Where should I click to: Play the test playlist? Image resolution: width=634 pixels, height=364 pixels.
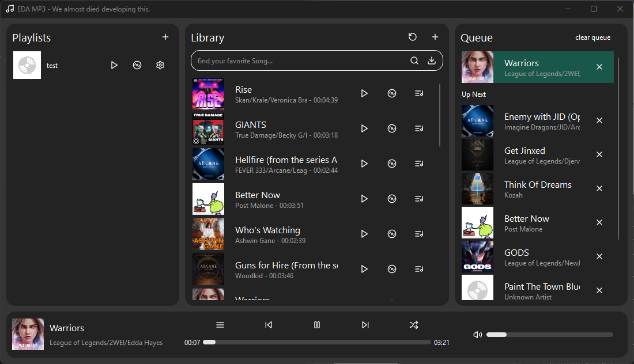(114, 65)
